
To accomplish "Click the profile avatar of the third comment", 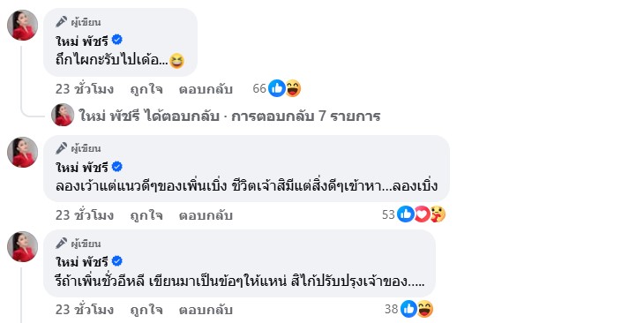I will pos(23,246).
